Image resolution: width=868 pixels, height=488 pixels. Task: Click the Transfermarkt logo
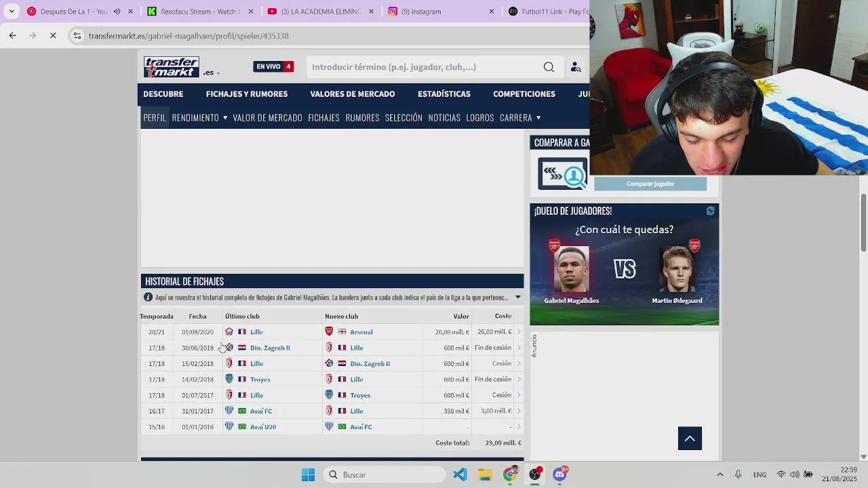[x=171, y=66]
